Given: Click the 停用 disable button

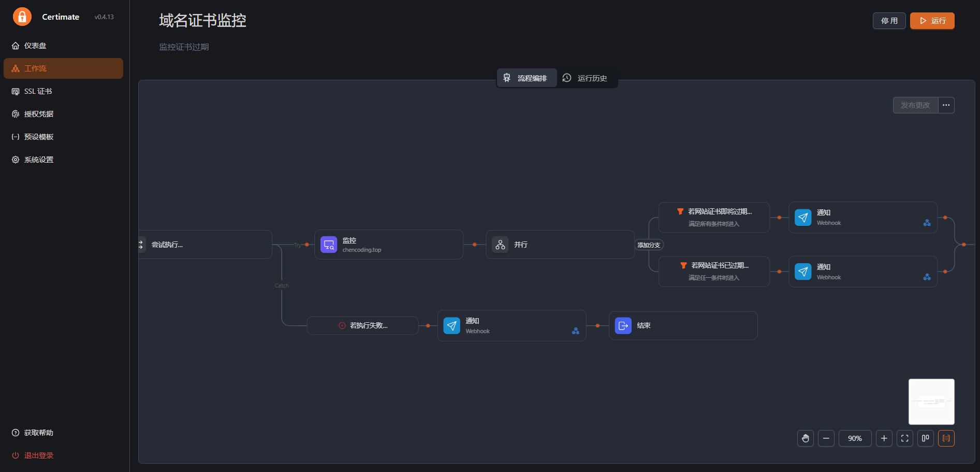Looking at the screenshot, I should pos(889,21).
